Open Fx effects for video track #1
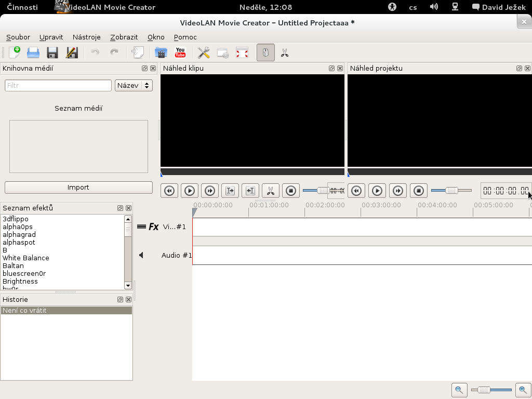The height and width of the screenshot is (399, 532). pos(154,227)
